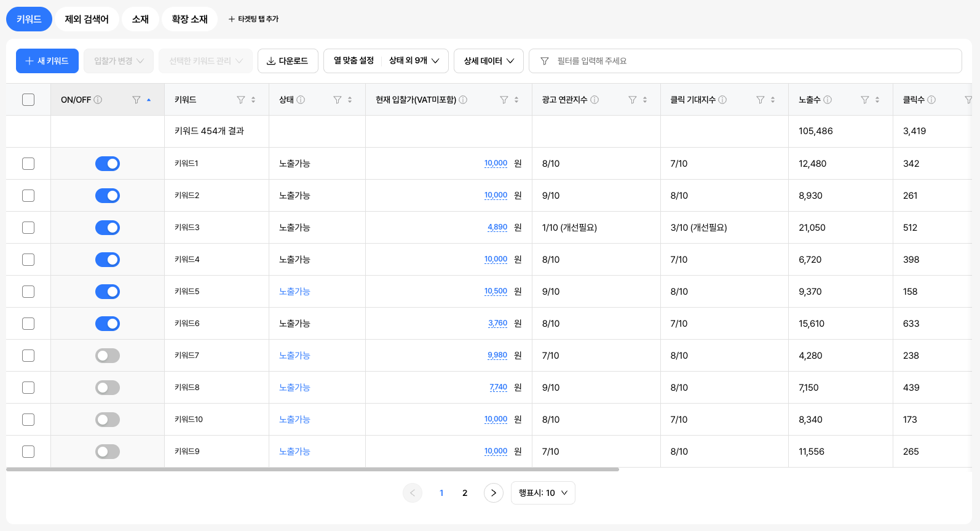Edit the 10,500 bid for 키워드5
Screen dimensions: 980x531
pos(496,292)
